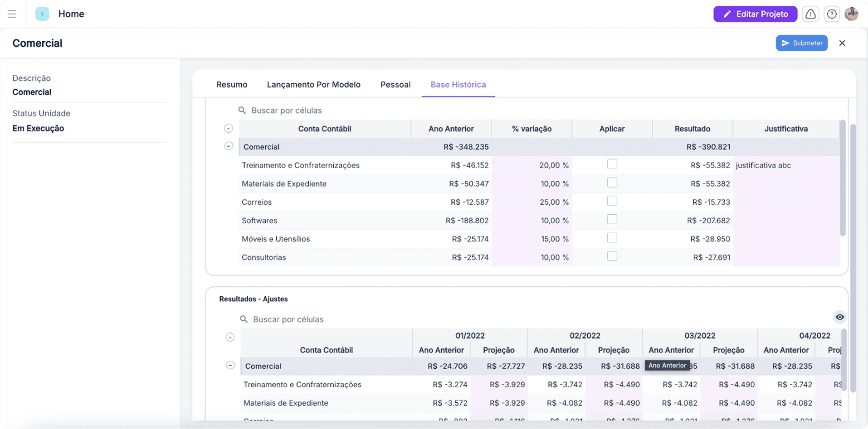Open the user profile avatar
Image resolution: width=868 pixels, height=429 pixels.
(851, 14)
